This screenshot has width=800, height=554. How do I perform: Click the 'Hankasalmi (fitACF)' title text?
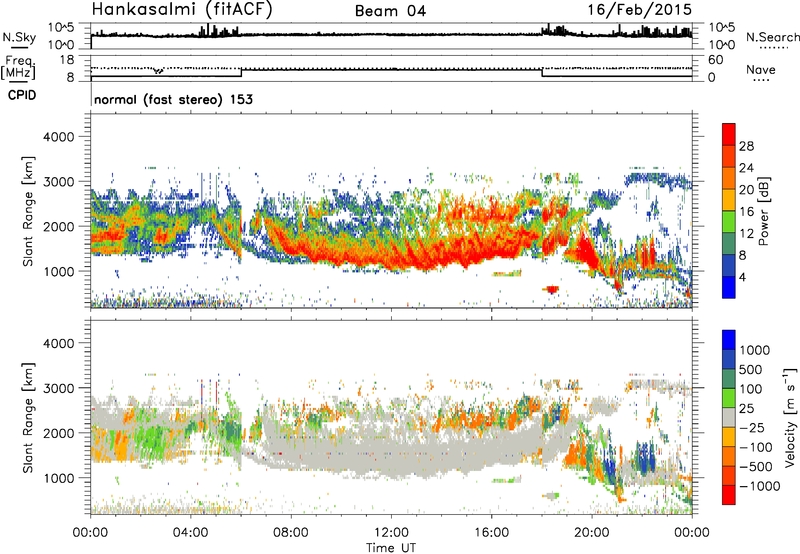(182, 10)
